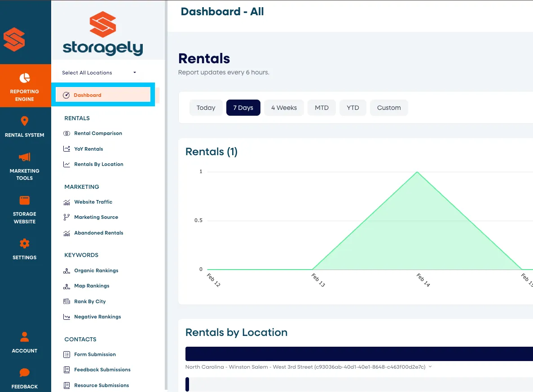This screenshot has width=533, height=392.
Task: Switch to the Today time range
Action: tap(206, 108)
